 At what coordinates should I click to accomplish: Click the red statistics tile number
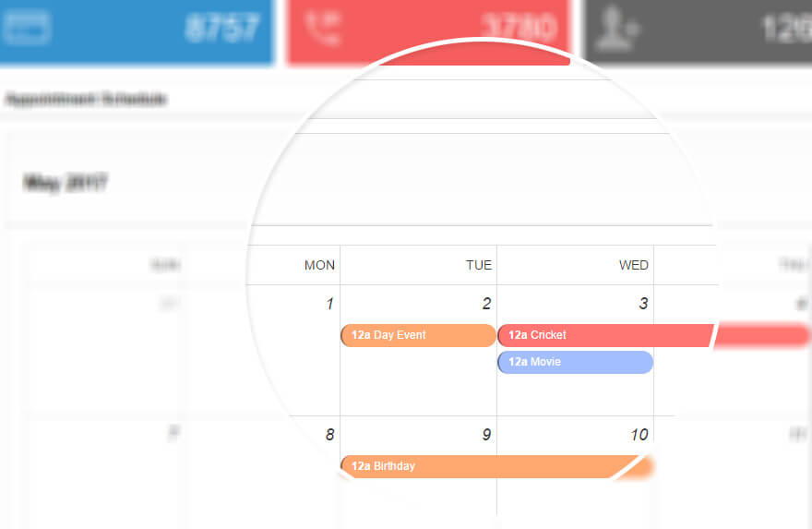(x=519, y=28)
